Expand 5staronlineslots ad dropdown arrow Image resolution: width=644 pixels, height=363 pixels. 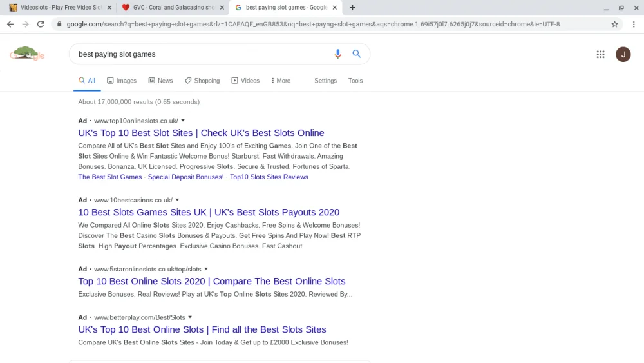tap(206, 269)
